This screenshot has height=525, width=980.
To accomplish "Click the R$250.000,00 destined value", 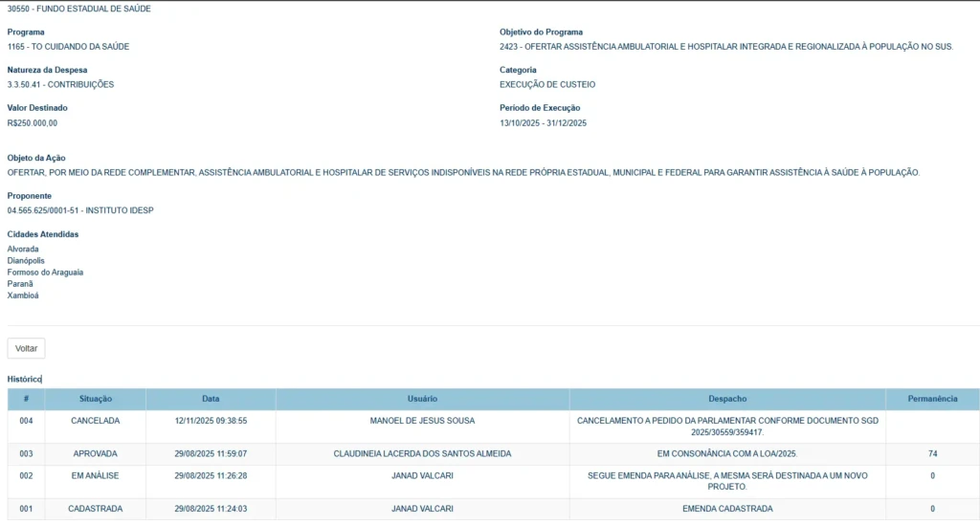I will (x=33, y=123).
